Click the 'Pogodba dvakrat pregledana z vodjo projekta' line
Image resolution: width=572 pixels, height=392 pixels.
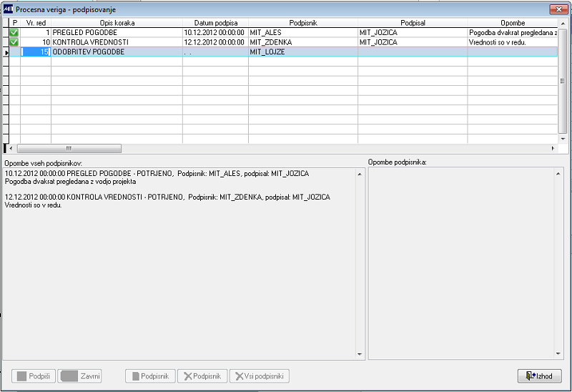click(70, 182)
